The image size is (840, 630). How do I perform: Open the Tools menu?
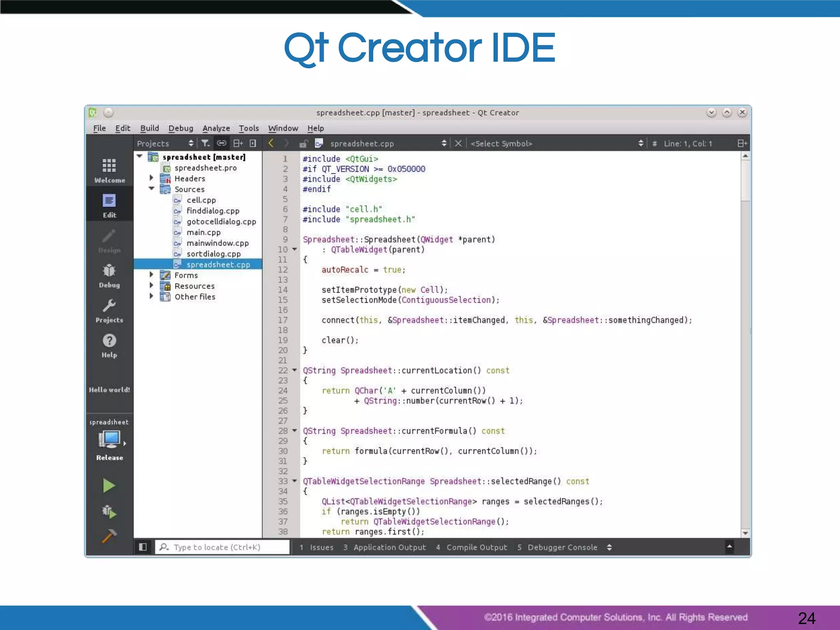pyautogui.click(x=249, y=128)
